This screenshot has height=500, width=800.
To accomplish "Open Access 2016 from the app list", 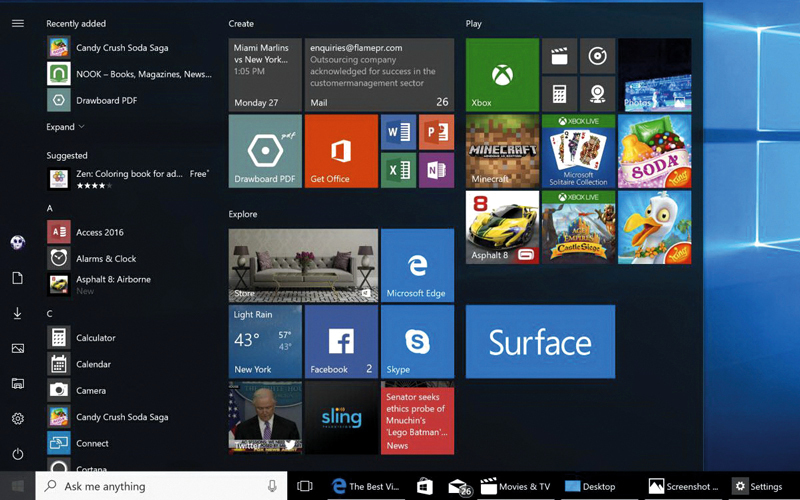I will (99, 232).
